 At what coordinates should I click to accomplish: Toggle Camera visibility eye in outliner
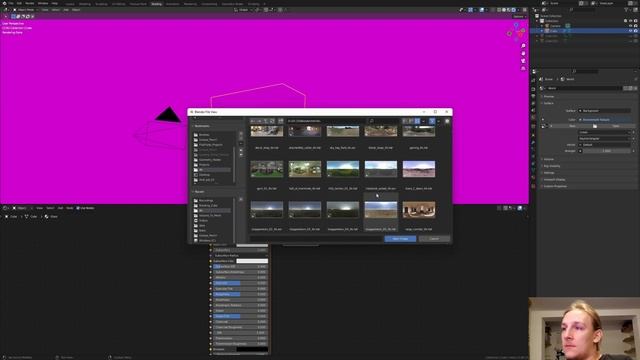630,26
